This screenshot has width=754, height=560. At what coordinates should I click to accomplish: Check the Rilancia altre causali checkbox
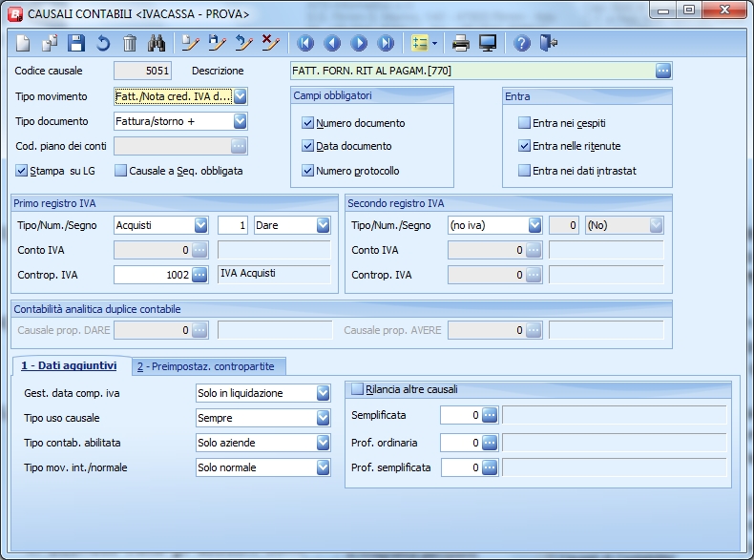click(x=358, y=389)
